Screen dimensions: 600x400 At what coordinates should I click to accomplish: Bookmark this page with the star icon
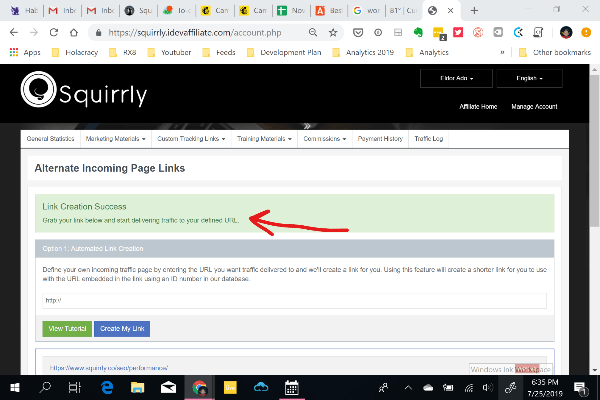[x=333, y=33]
